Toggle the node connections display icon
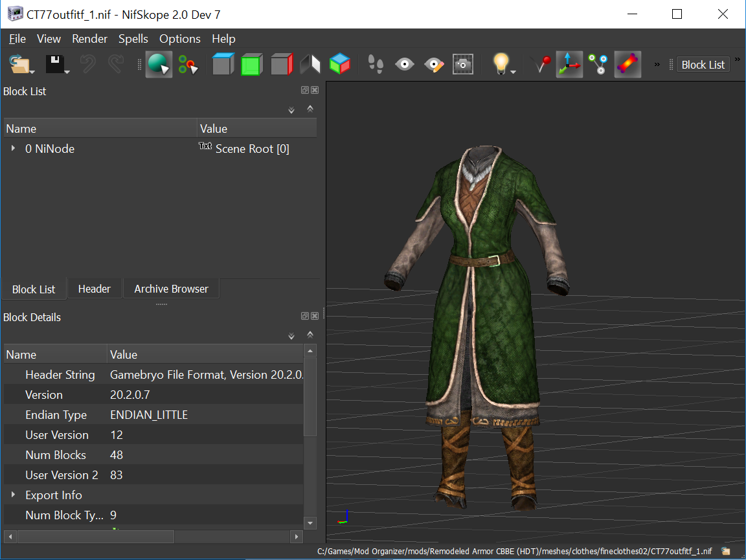 pyautogui.click(x=598, y=64)
